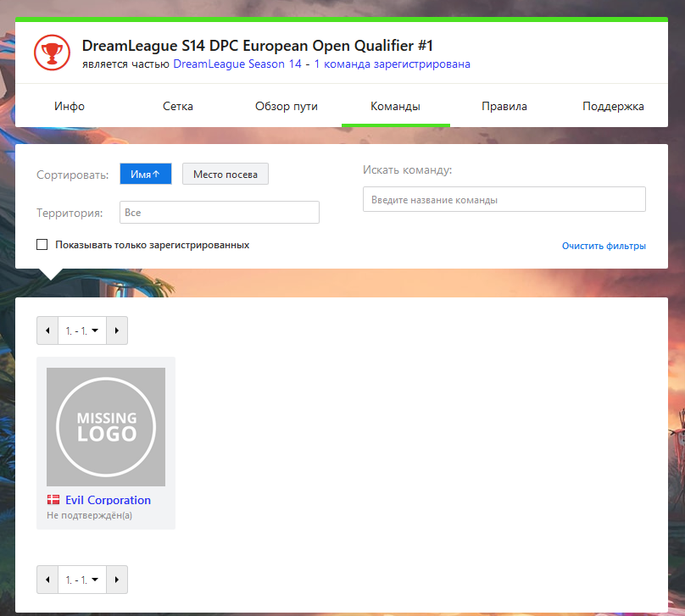Image resolution: width=685 pixels, height=616 pixels.
Task: Click the Evil Corporation missing logo thumbnail
Action: click(x=106, y=426)
